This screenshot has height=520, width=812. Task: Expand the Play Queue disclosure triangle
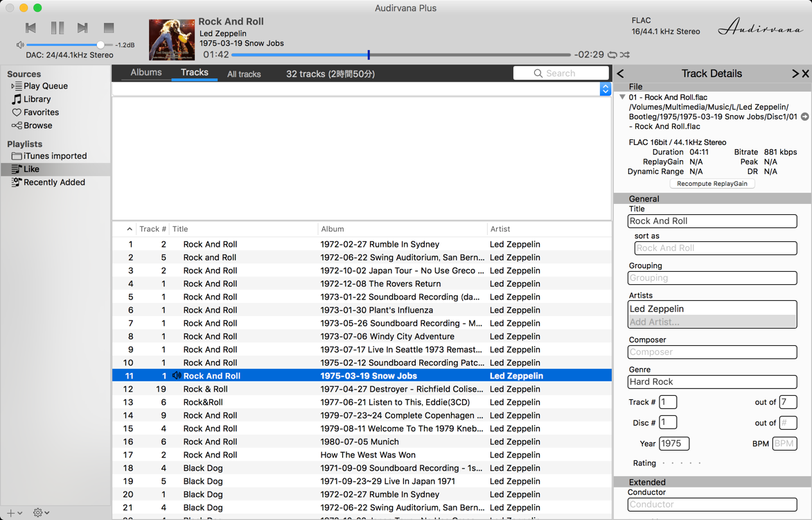(13, 86)
